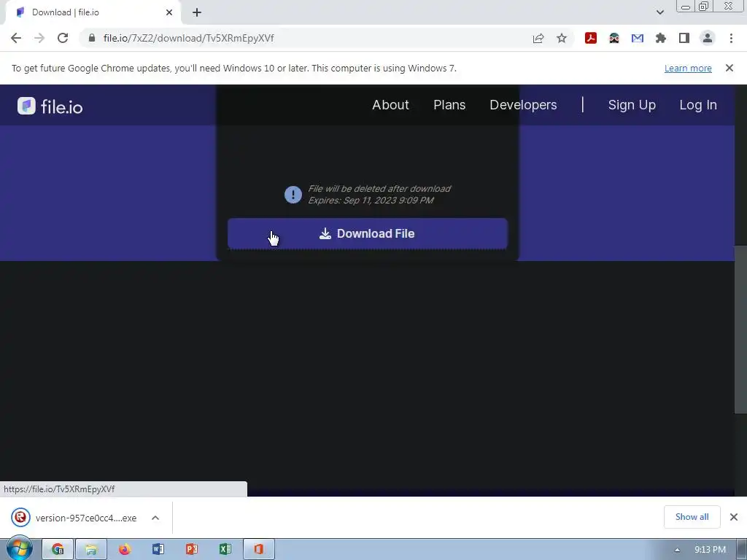This screenshot has height=560, width=747.
Task: Close the Download | file.io tab
Action: pos(169,12)
